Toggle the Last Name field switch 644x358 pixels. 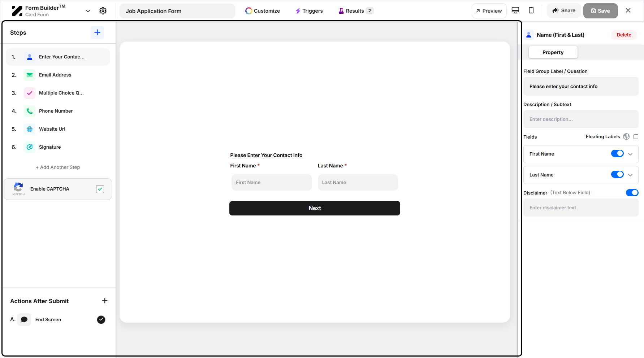click(x=617, y=175)
